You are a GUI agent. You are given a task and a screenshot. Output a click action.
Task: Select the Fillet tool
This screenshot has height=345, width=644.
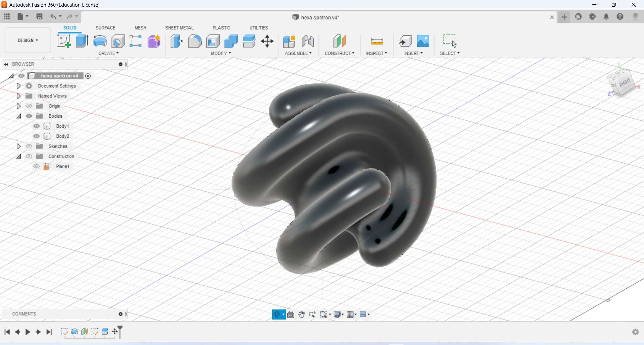click(195, 41)
